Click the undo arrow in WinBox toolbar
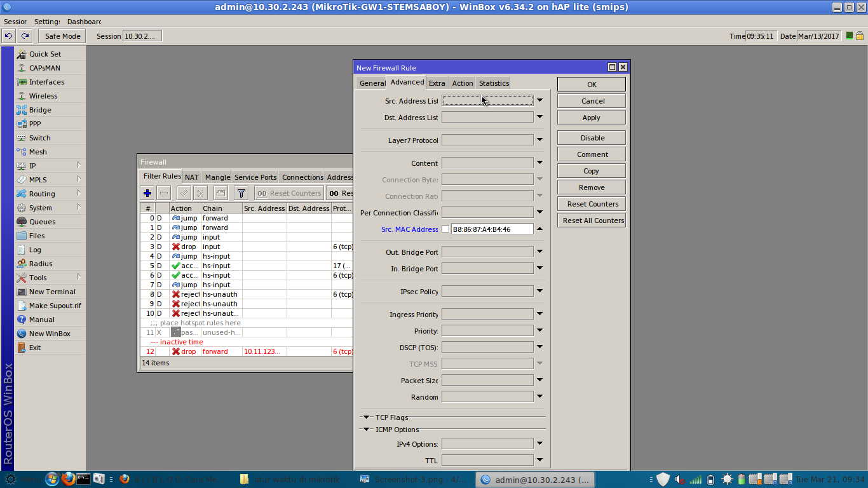868x488 pixels. coord(8,36)
